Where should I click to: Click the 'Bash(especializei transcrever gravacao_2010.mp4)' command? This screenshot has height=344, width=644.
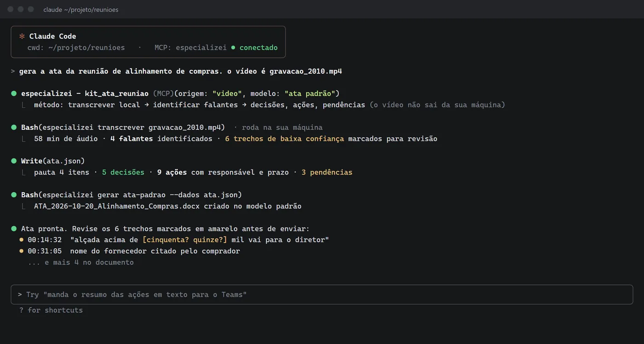click(124, 128)
